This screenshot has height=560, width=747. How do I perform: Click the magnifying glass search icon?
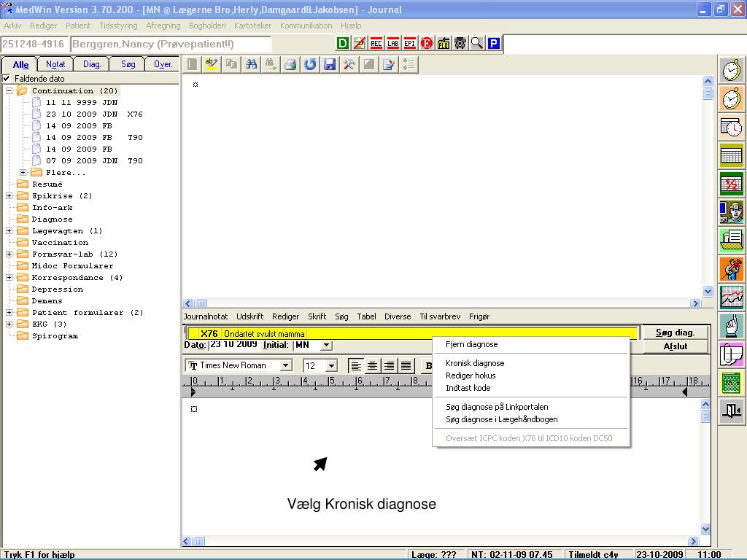[477, 43]
